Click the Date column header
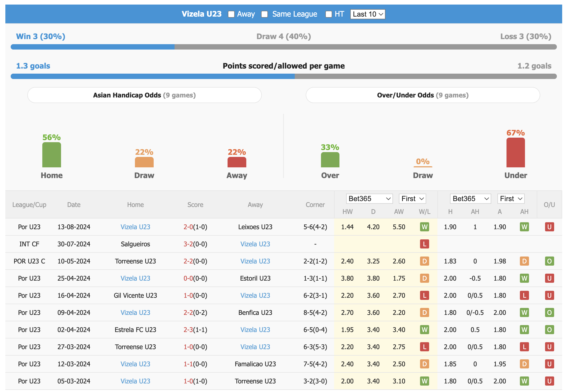Image resolution: width=567 pixels, height=392 pixels. pyautogui.click(x=74, y=205)
